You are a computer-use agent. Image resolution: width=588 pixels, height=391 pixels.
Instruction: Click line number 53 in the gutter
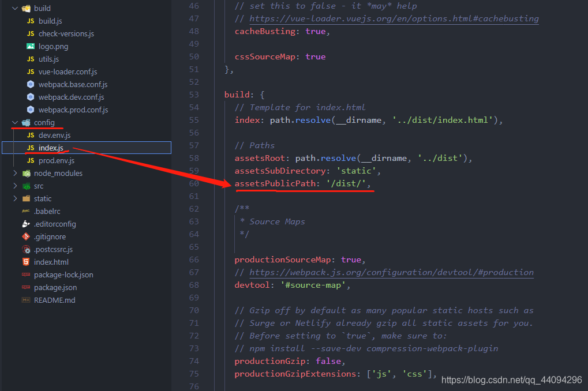point(194,95)
